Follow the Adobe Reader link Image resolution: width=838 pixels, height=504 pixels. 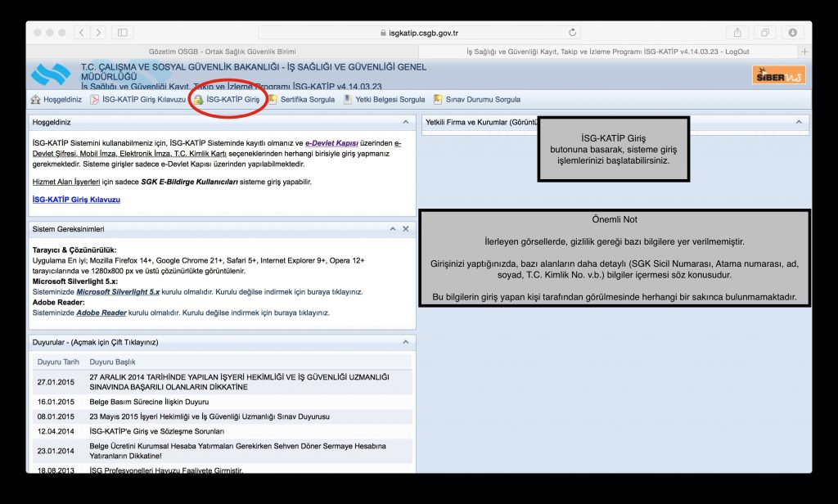pyautogui.click(x=101, y=313)
